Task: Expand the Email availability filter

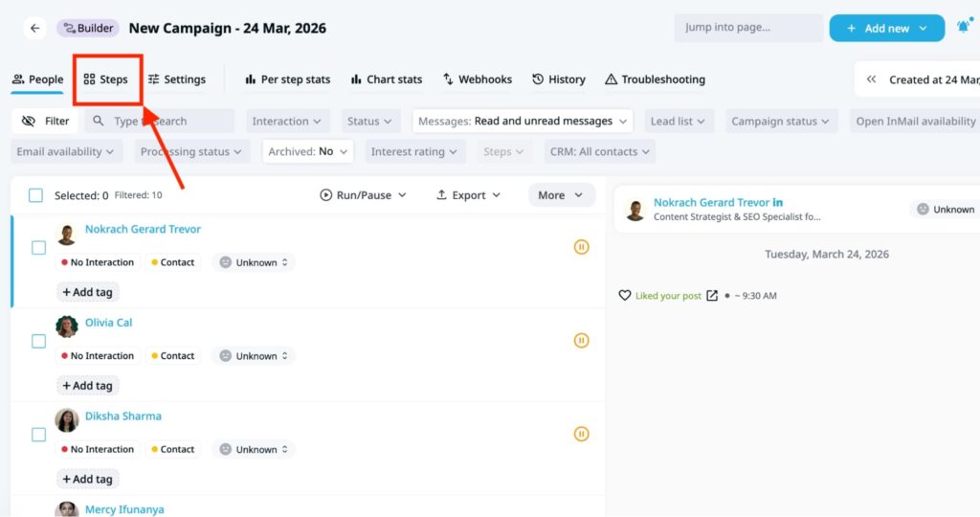Action: [65, 151]
